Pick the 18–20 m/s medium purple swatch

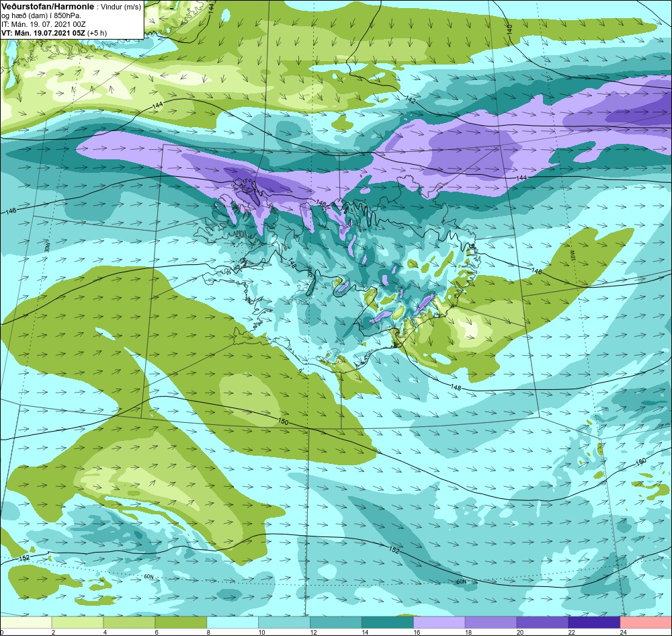(491, 622)
